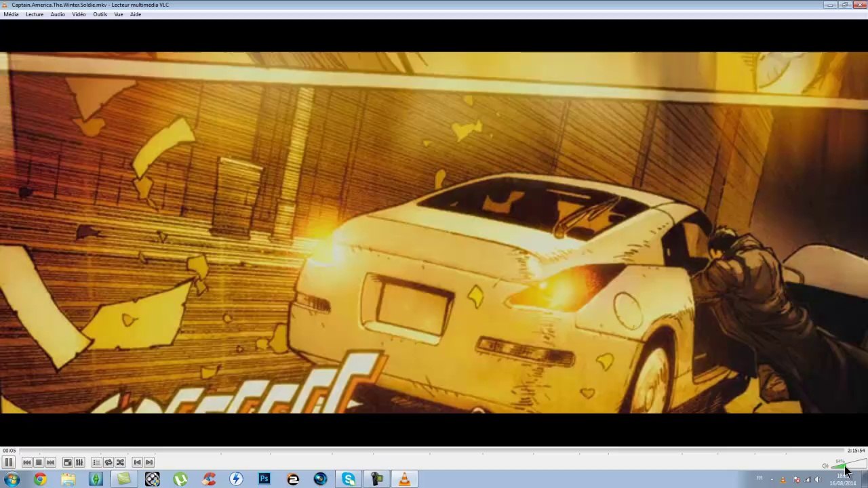Click the next chapter button
This screenshot has height=488, width=868.
coord(149,462)
